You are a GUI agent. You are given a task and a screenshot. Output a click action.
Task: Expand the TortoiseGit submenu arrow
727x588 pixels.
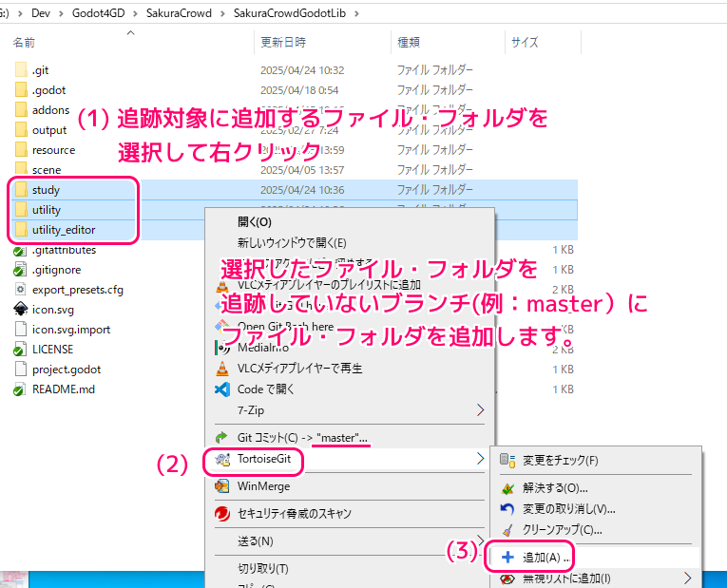(480, 459)
